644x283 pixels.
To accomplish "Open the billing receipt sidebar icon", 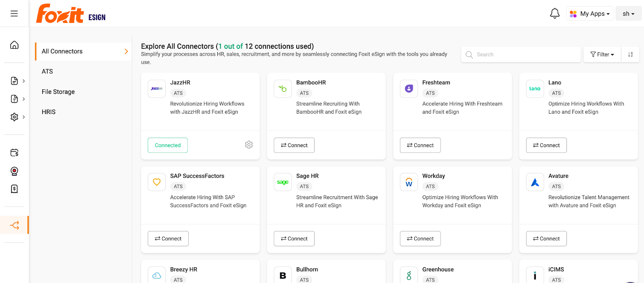I will click(14, 189).
